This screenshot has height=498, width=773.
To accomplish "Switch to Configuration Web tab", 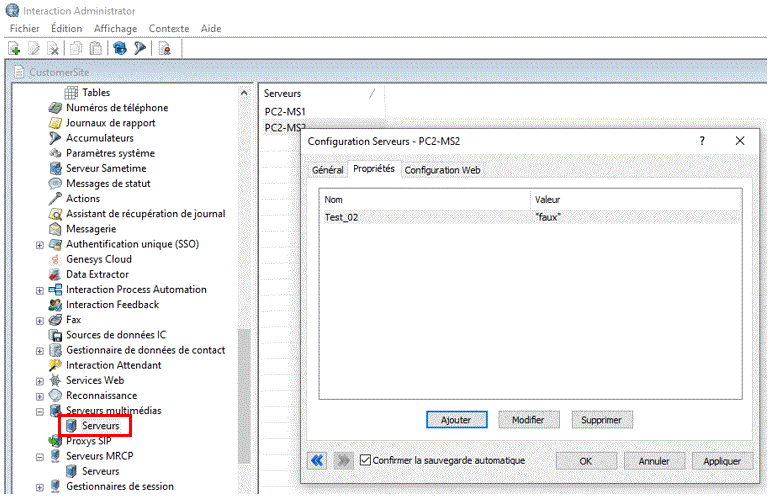I will click(442, 170).
